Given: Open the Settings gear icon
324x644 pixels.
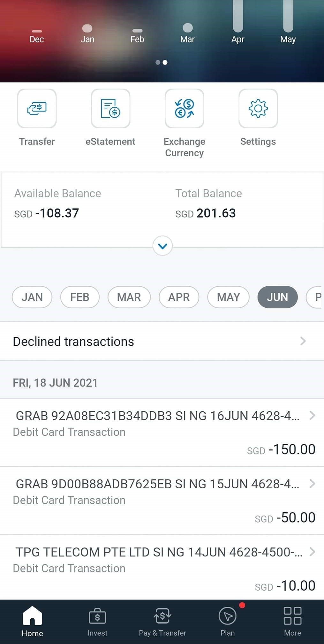Looking at the screenshot, I should [x=258, y=108].
